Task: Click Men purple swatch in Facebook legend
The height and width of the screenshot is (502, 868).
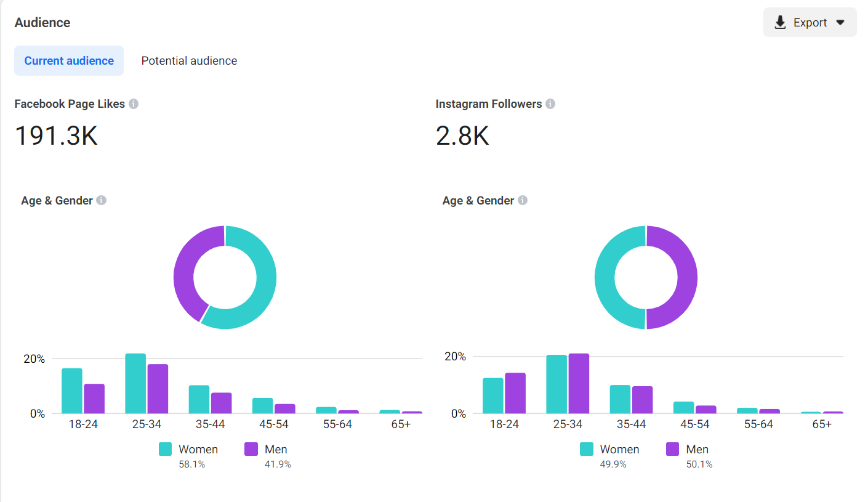Action: click(251, 449)
